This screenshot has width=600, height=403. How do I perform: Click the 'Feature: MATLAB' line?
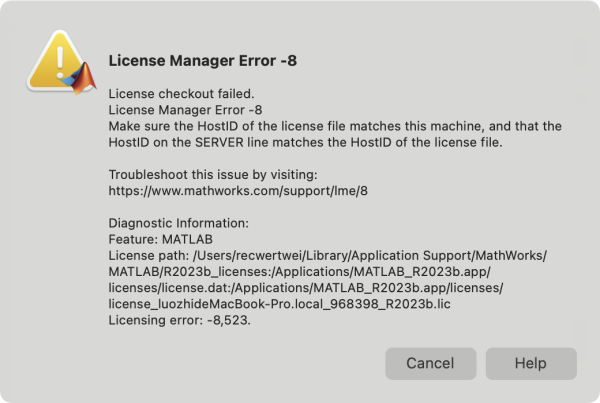click(x=161, y=239)
